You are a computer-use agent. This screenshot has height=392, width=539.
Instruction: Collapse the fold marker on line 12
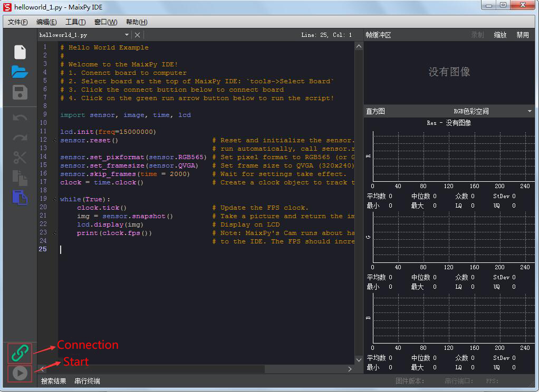point(55,140)
